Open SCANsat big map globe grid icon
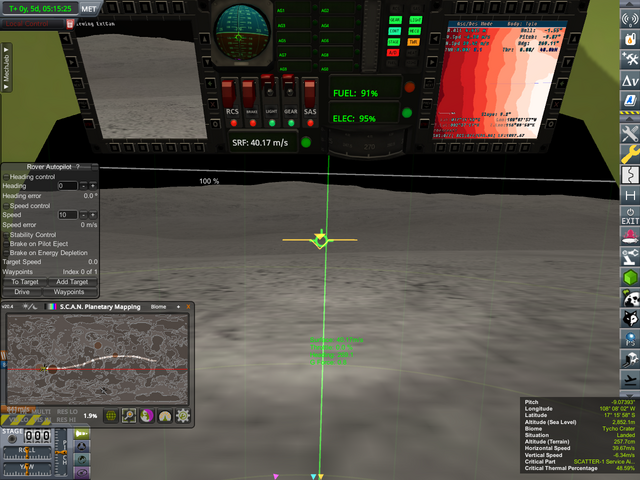 [111, 416]
